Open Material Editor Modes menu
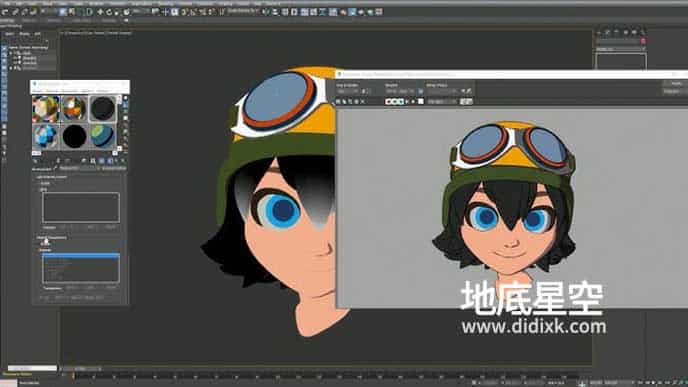688x387 pixels. 37,91
